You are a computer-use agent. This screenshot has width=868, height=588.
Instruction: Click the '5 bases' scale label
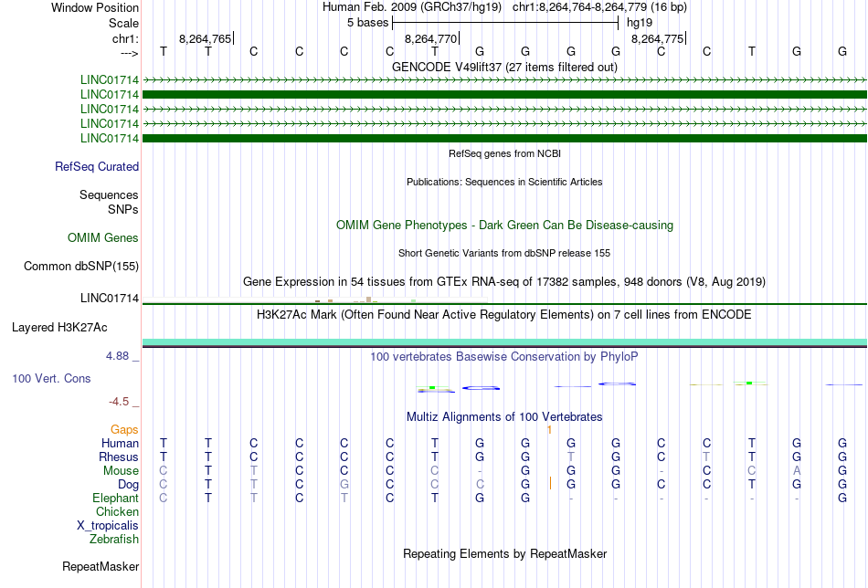[367, 23]
